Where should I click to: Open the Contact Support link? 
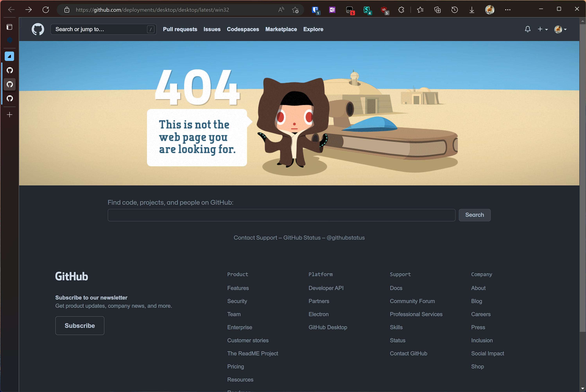coord(255,238)
